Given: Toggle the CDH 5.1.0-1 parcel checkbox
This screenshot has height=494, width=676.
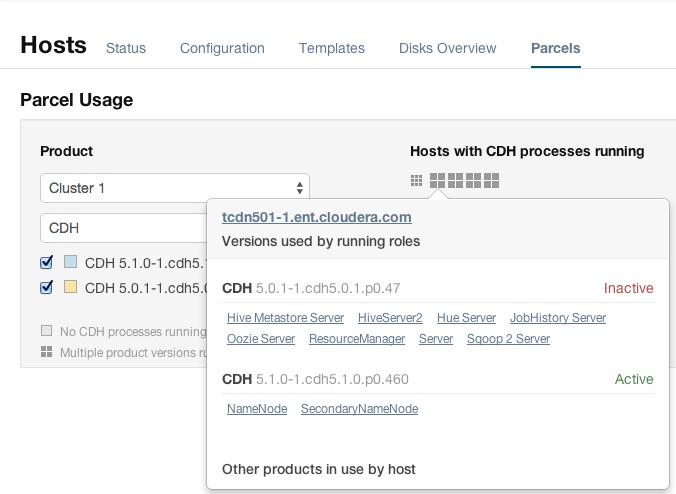Looking at the screenshot, I should (46, 263).
